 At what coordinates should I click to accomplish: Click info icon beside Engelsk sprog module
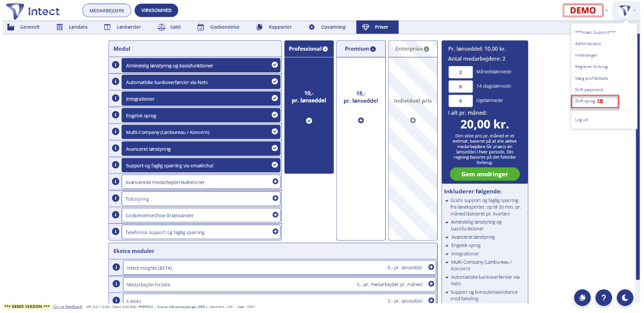(x=116, y=115)
